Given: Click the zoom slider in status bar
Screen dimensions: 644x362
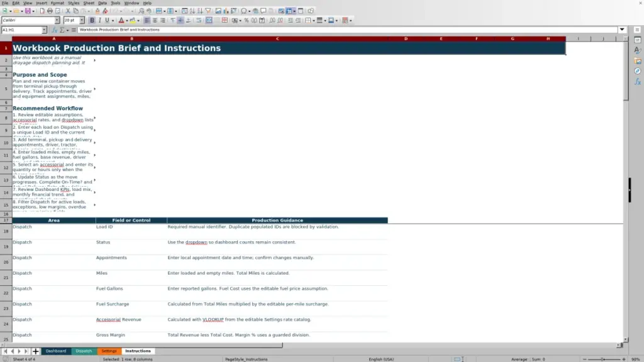Looking at the screenshot, I should pyautogui.click(x=604, y=359).
